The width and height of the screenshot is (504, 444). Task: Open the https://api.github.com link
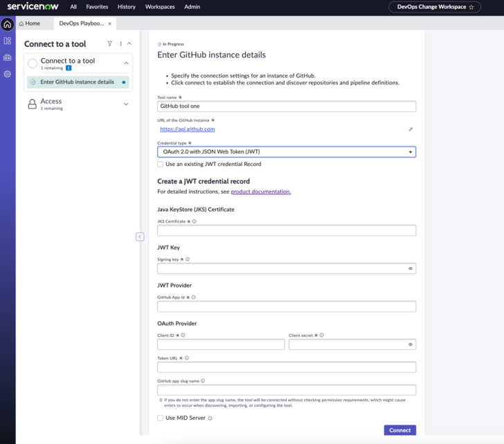point(188,129)
